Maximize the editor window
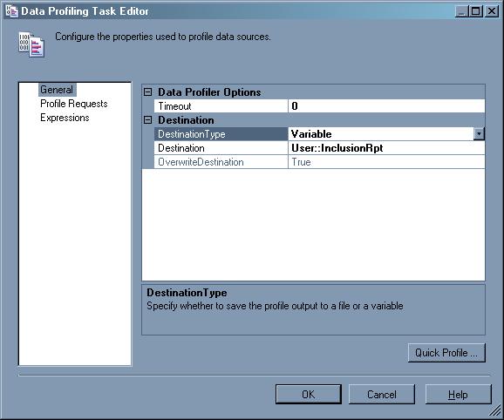This screenshot has width=504, height=420. point(476,11)
